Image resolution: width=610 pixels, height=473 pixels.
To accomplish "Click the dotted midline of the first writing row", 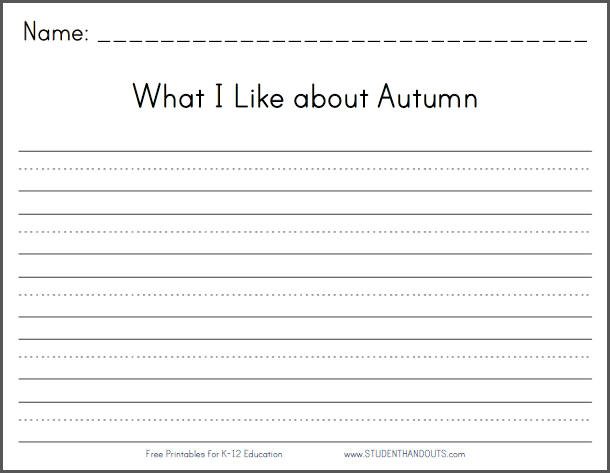I will [305, 169].
